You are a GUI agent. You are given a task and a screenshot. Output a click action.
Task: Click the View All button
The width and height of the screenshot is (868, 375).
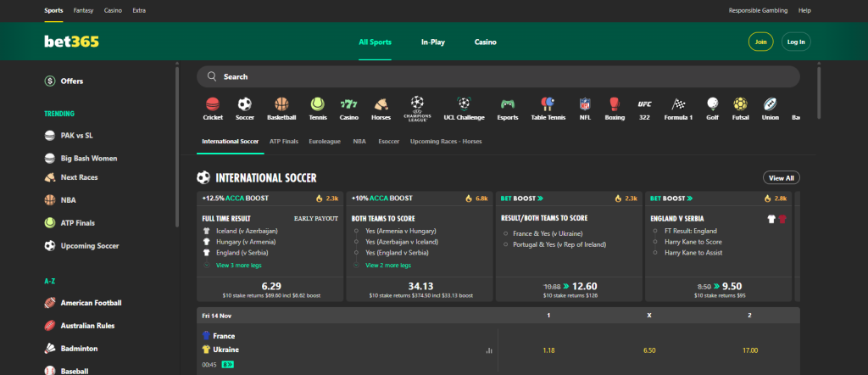[781, 178]
